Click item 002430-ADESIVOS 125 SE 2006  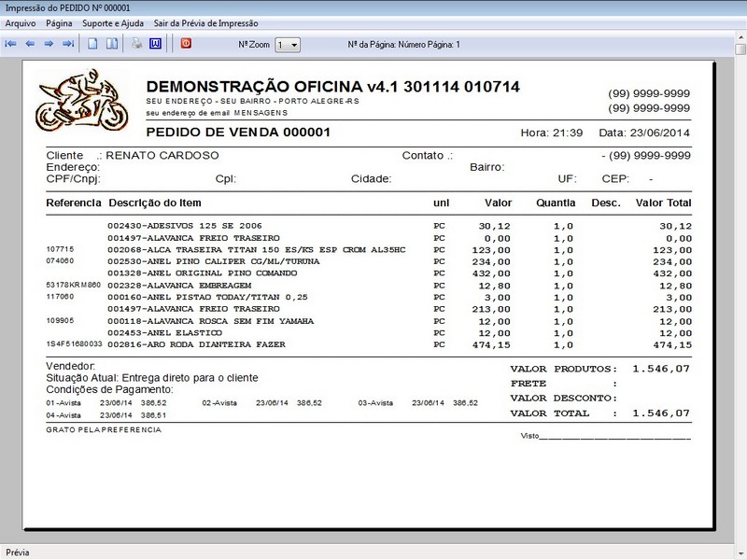coord(184,226)
